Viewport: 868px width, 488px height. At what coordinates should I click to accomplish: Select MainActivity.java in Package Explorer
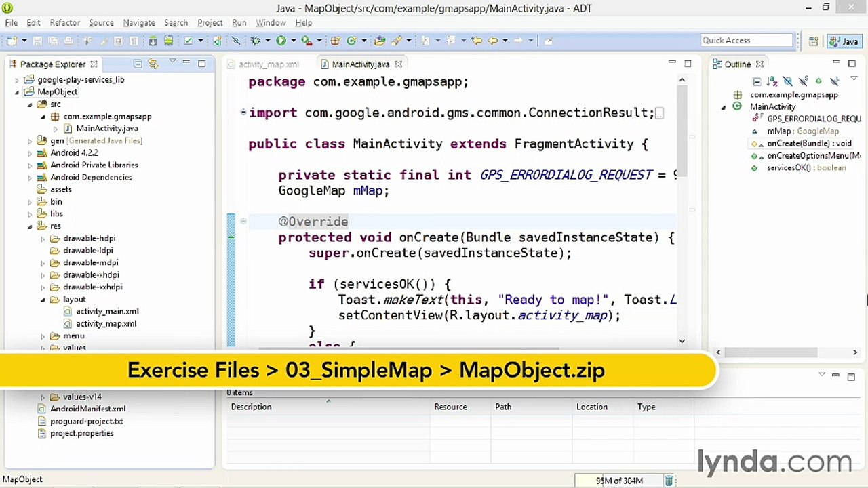tap(106, 129)
